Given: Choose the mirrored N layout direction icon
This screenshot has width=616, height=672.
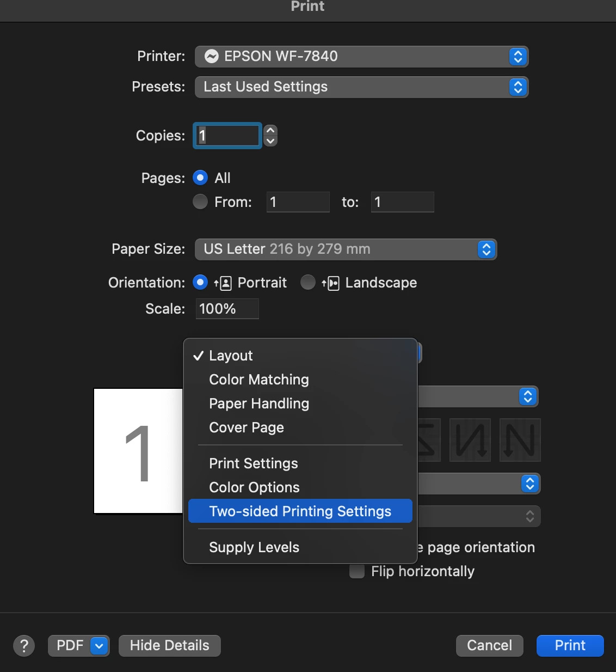Looking at the screenshot, I should pyautogui.click(x=470, y=440).
